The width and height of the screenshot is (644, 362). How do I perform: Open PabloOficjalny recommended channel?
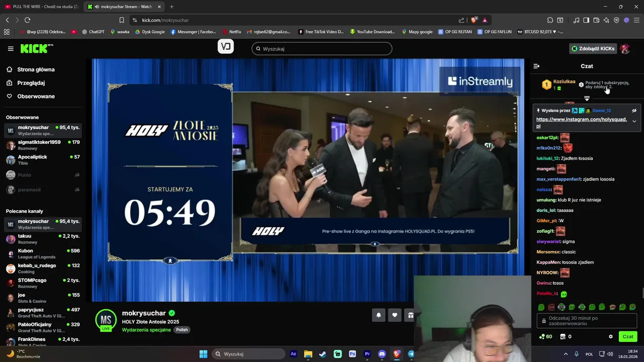tap(43, 327)
